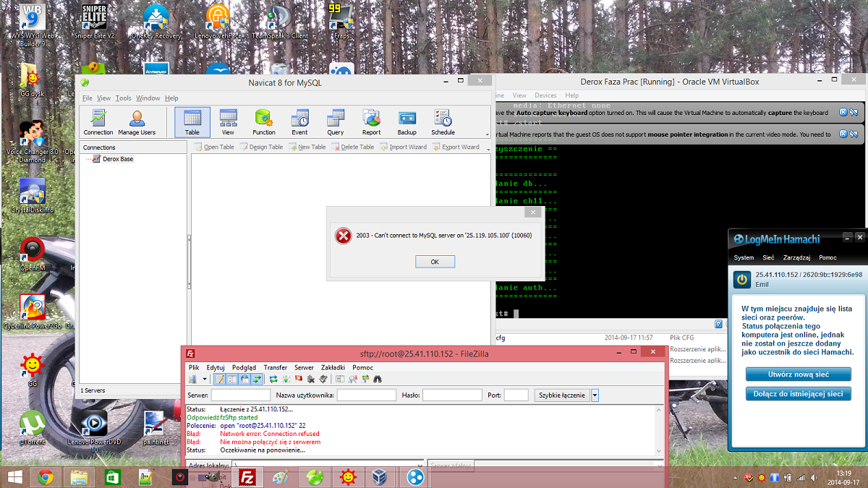Select the Table icon in Navicat toolbar

pos(192,122)
